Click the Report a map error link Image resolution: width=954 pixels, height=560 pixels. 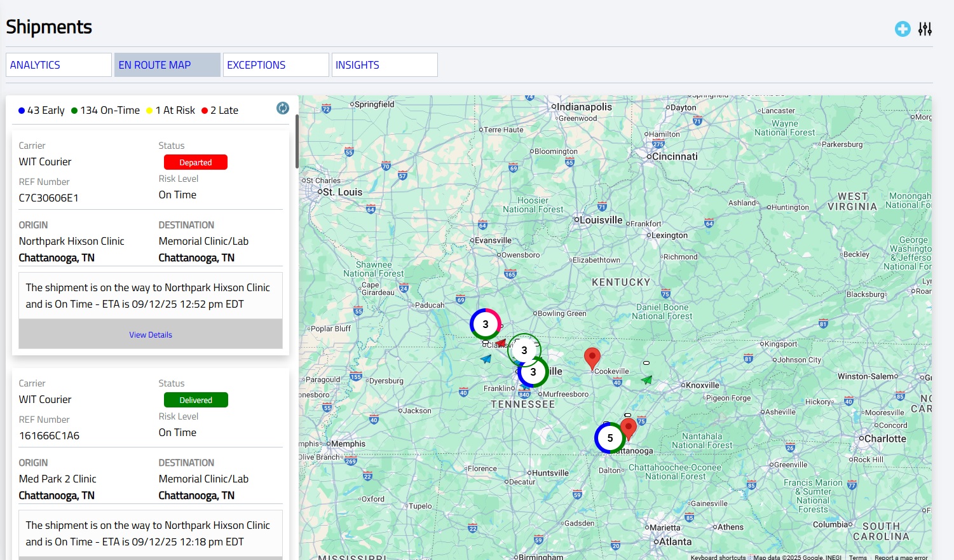(x=901, y=557)
